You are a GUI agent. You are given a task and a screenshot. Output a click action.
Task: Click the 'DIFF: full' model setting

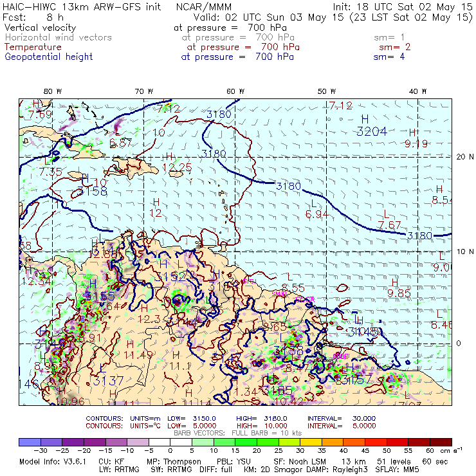click(x=216, y=470)
